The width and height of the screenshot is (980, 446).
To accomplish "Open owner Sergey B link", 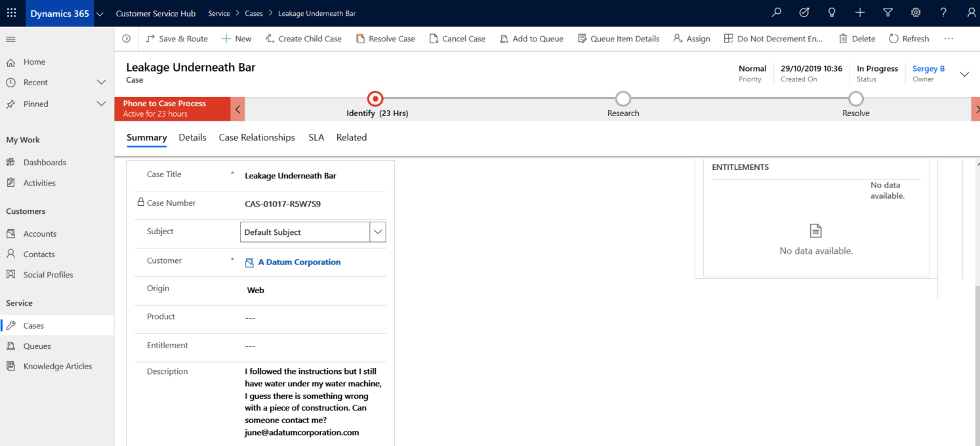I will (x=929, y=69).
